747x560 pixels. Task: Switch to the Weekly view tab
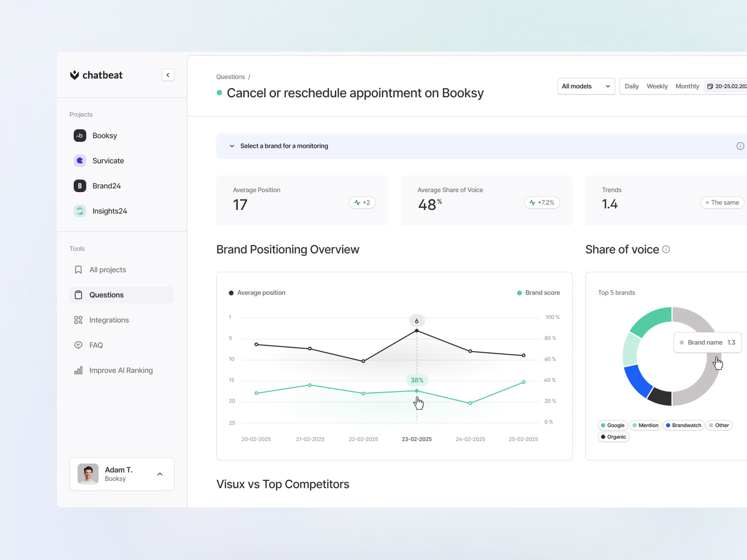657,86
